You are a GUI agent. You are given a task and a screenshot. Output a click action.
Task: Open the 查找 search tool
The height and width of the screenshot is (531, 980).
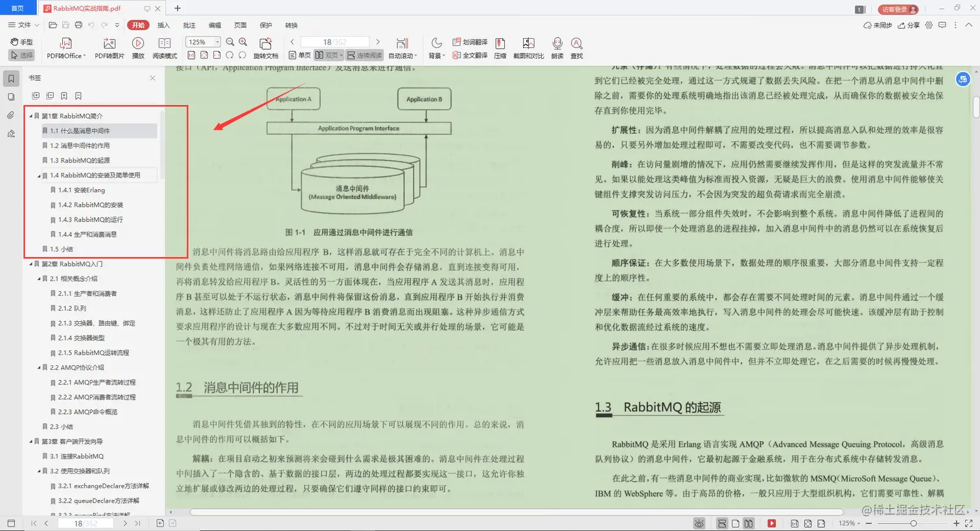tap(576, 47)
